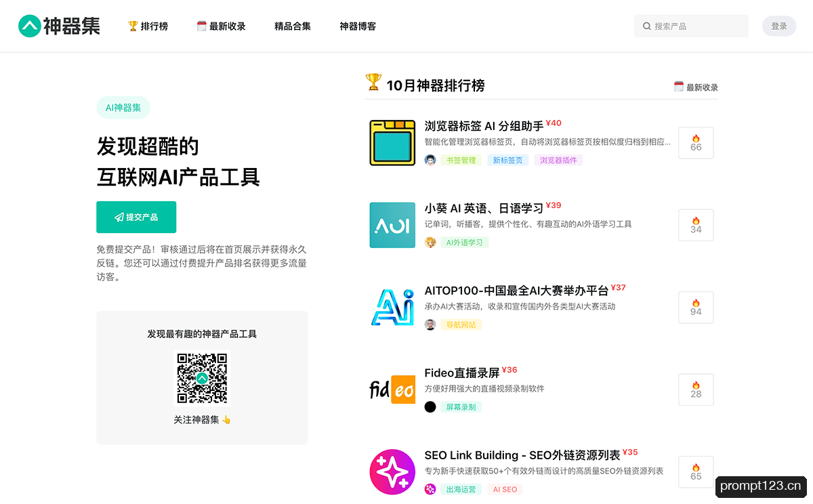Image resolution: width=813 pixels, height=504 pixels.
Task: Click the 神器集 logo icon
Action: pyautogui.click(x=29, y=26)
